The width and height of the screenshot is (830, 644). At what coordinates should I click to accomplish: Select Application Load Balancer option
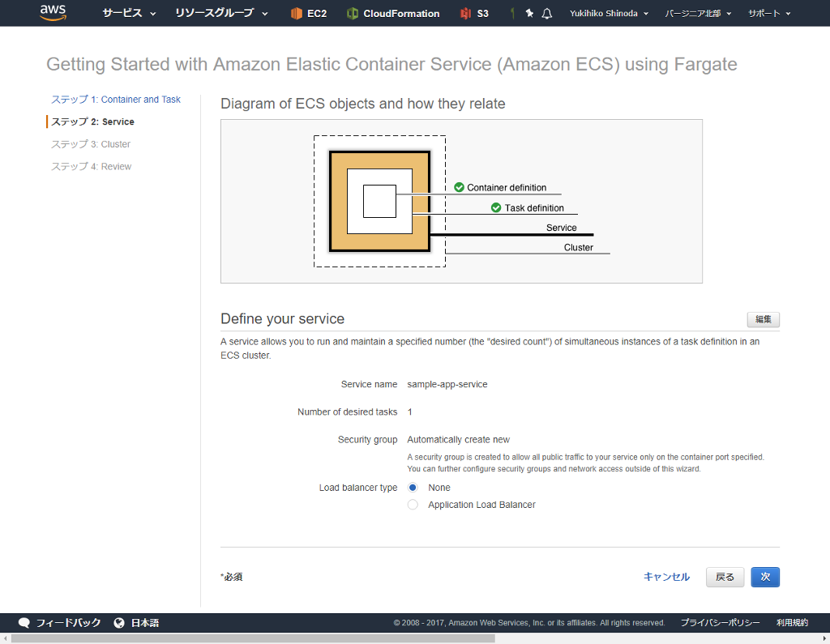click(x=413, y=505)
